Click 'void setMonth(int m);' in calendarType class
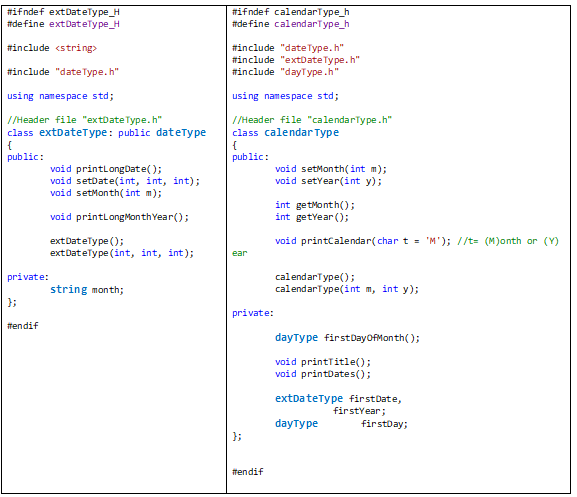 click(331, 169)
